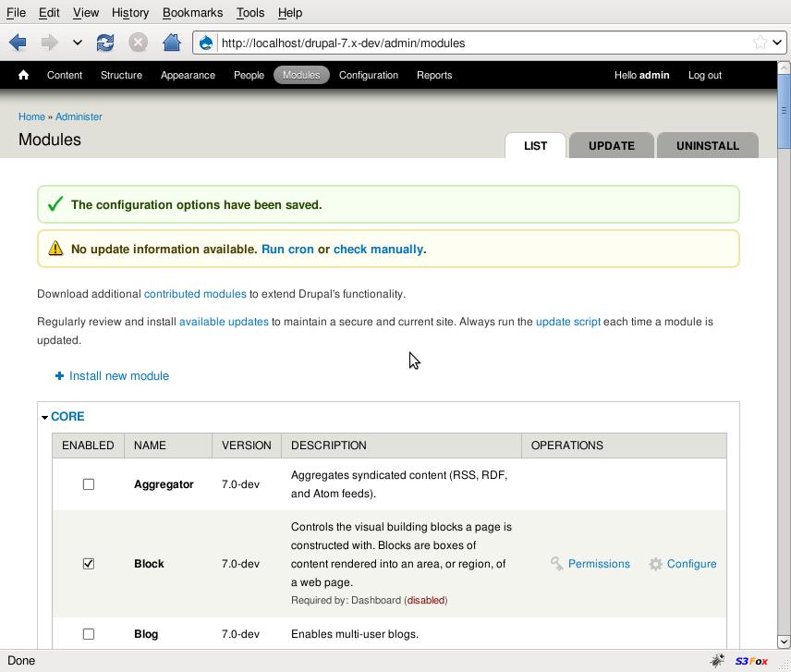This screenshot has width=791, height=672.
Task: Click the browser Back arrow button
Action: tap(18, 43)
